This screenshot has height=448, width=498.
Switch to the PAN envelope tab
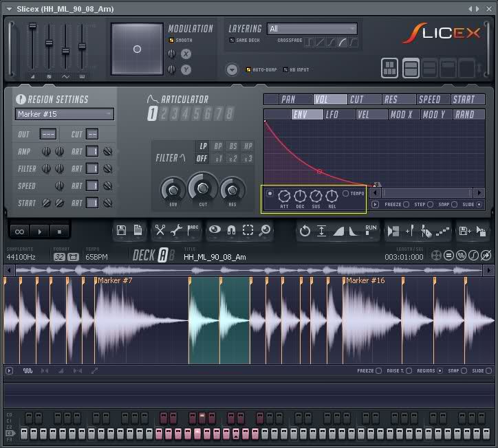pos(288,100)
